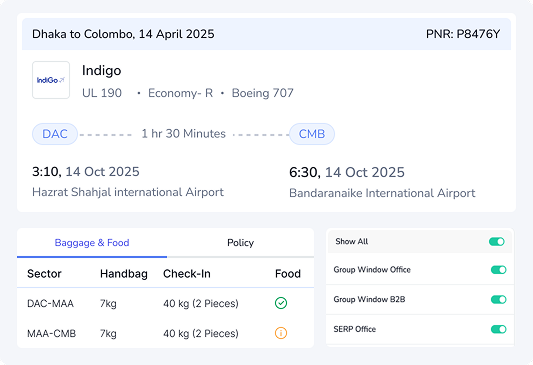The height and width of the screenshot is (365, 533).
Task: Select the MAA-CMB sector row
Action: pos(165,333)
